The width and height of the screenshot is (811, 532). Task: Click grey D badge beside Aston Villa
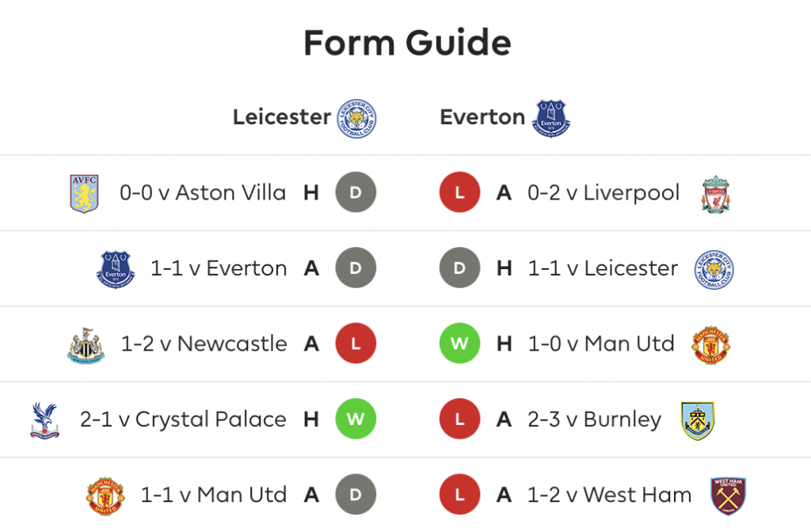(x=356, y=192)
